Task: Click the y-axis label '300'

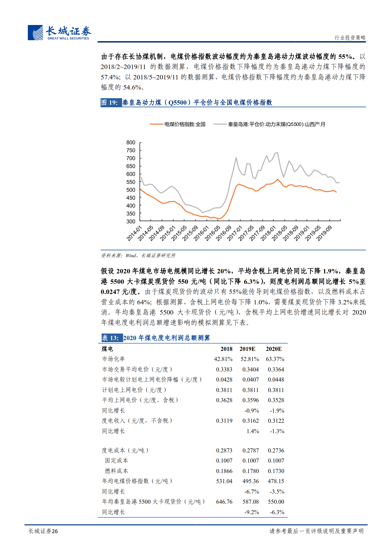Action: 131,221
